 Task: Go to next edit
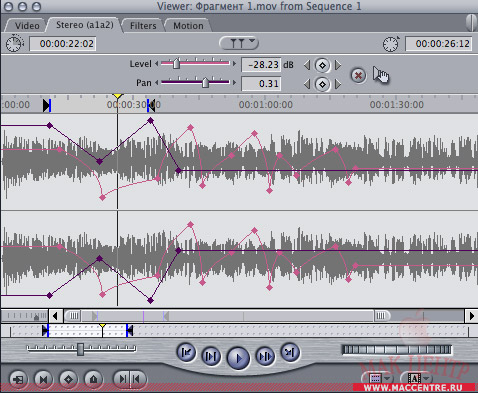pos(290,352)
